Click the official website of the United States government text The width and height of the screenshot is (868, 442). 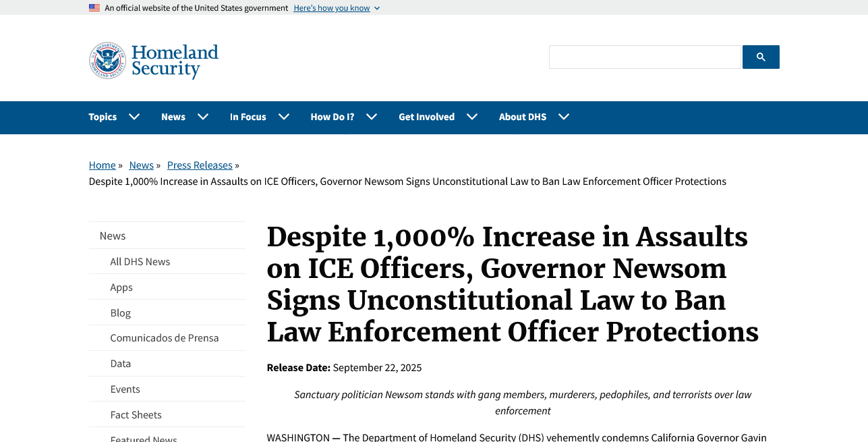tap(196, 8)
